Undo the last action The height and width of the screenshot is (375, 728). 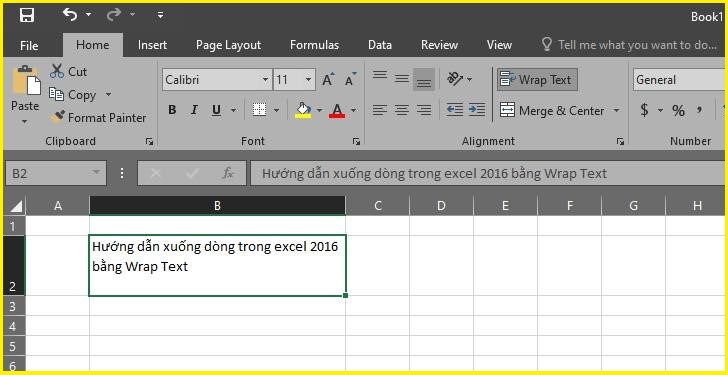pyautogui.click(x=70, y=15)
